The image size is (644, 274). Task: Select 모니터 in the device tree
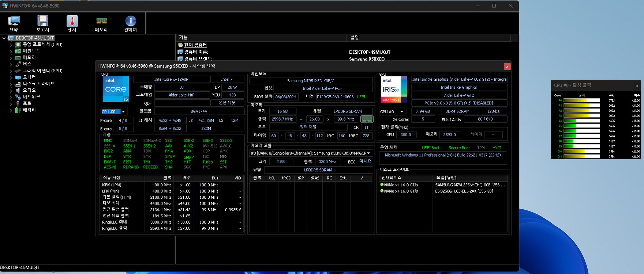(29, 77)
